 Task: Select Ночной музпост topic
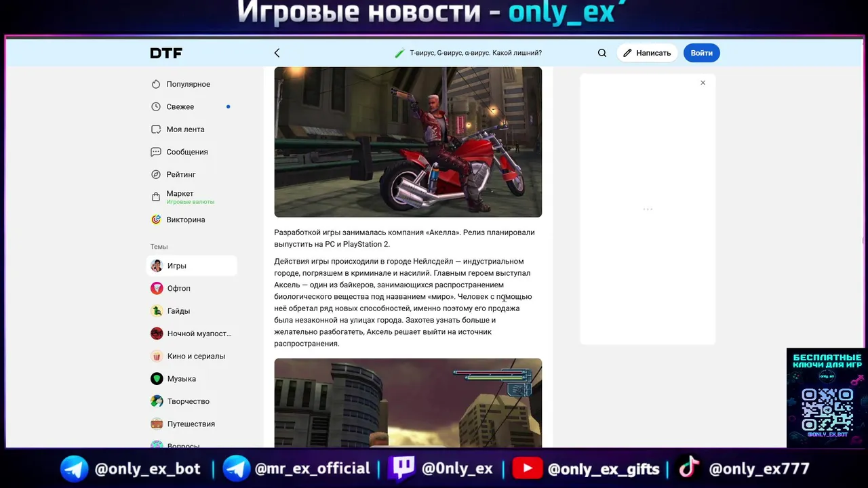[x=199, y=333]
